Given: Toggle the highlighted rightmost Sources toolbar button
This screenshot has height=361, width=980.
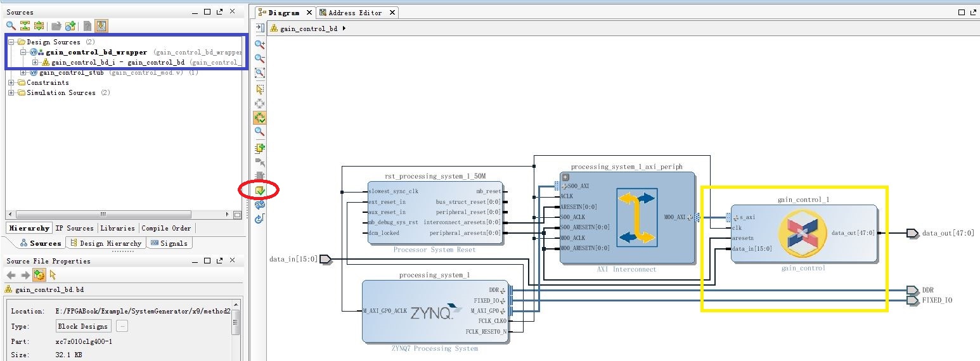Looking at the screenshot, I should [x=101, y=26].
